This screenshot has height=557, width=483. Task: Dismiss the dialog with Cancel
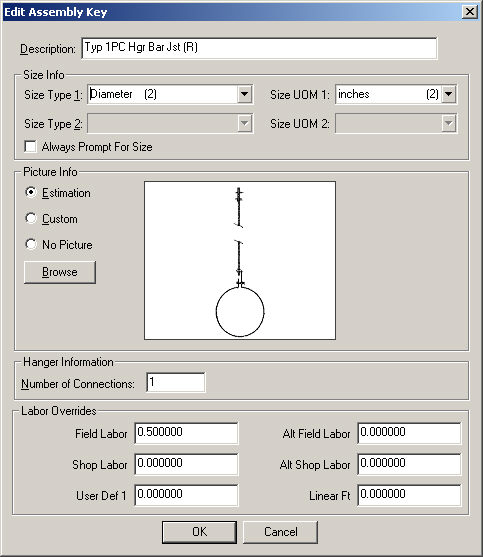[x=280, y=532]
